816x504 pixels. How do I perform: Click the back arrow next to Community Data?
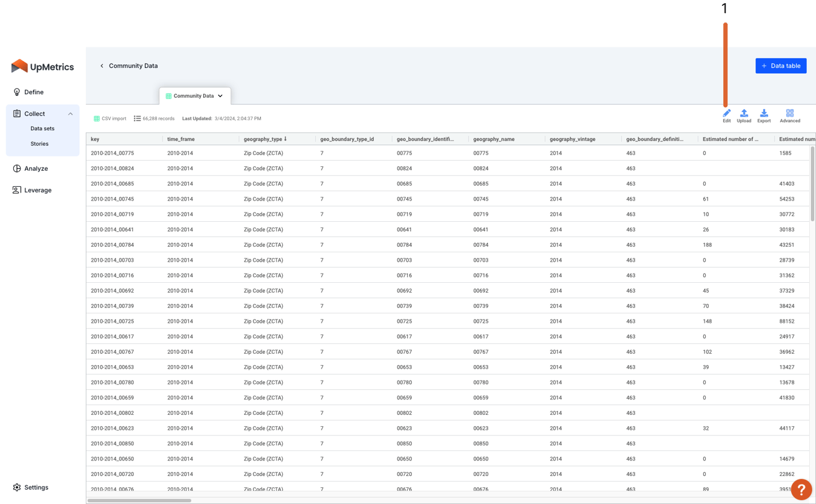(102, 65)
